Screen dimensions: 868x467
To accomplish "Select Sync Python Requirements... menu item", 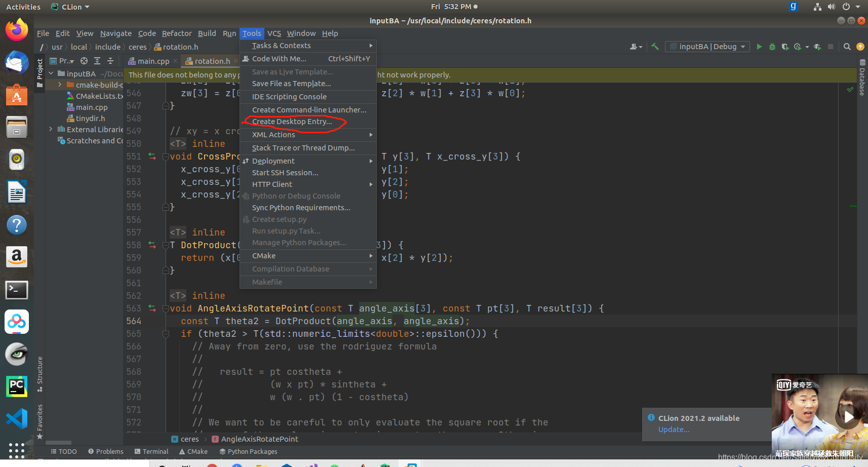I will [x=308, y=208].
